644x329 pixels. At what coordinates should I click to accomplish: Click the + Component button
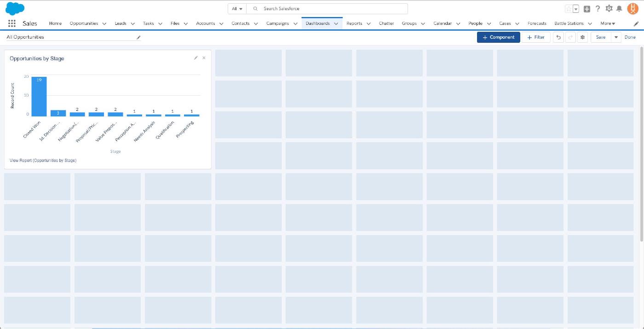click(x=498, y=37)
